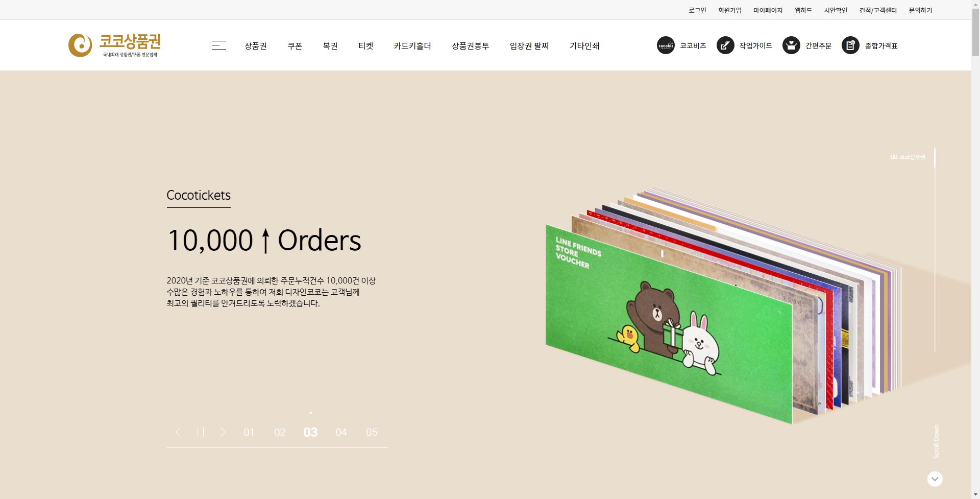Click the scroll down chevron button

coord(935,479)
